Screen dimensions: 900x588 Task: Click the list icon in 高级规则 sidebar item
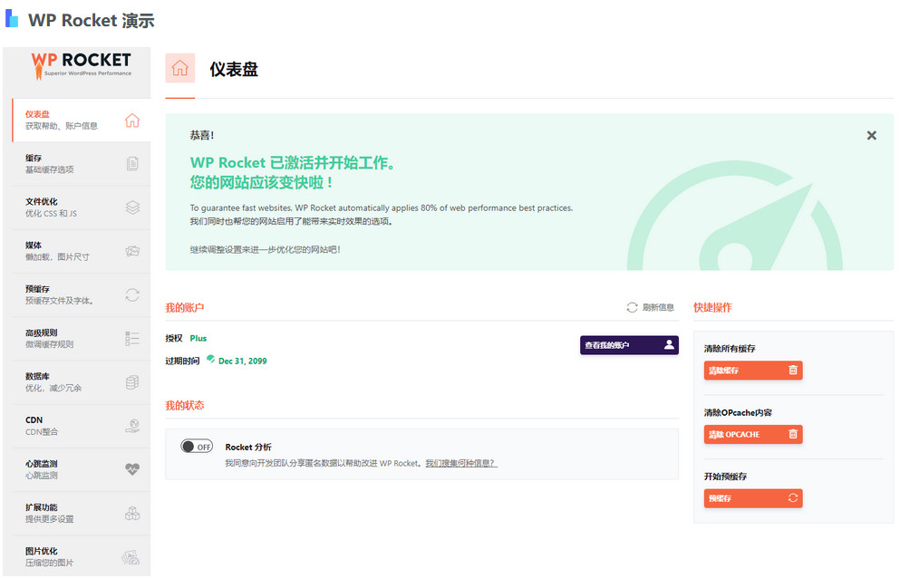pyautogui.click(x=132, y=339)
